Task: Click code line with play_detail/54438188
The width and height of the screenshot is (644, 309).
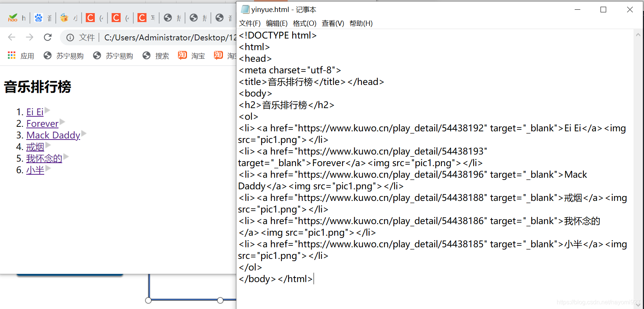Action: click(433, 198)
